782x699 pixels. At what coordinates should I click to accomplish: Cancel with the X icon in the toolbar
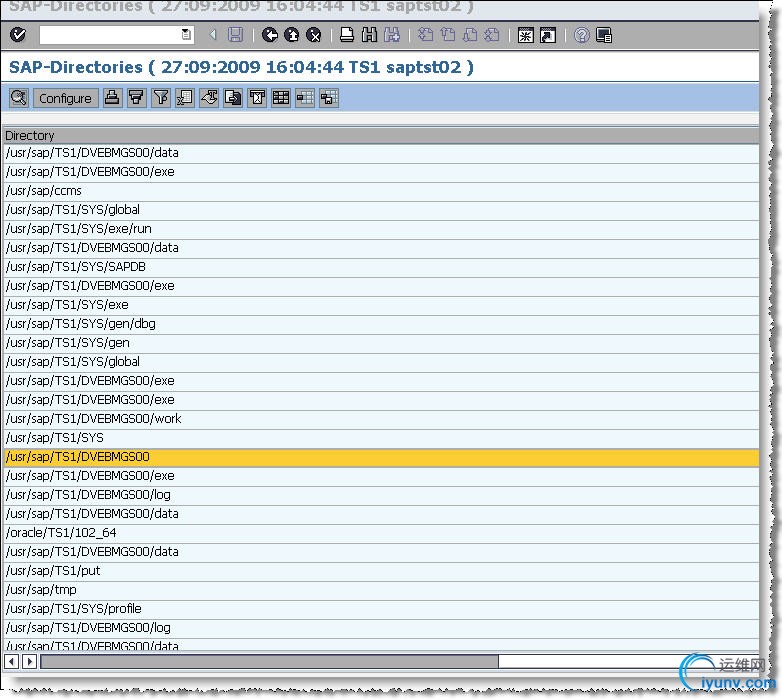[x=314, y=35]
